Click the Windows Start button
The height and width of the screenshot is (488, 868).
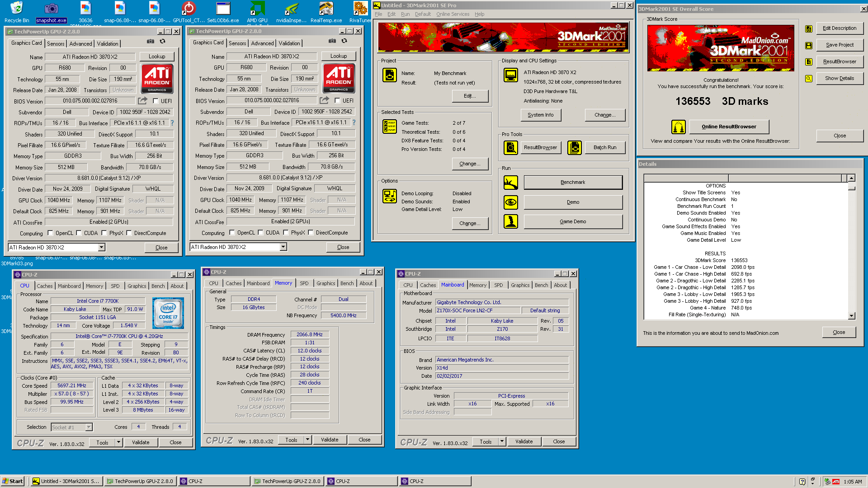(13, 481)
